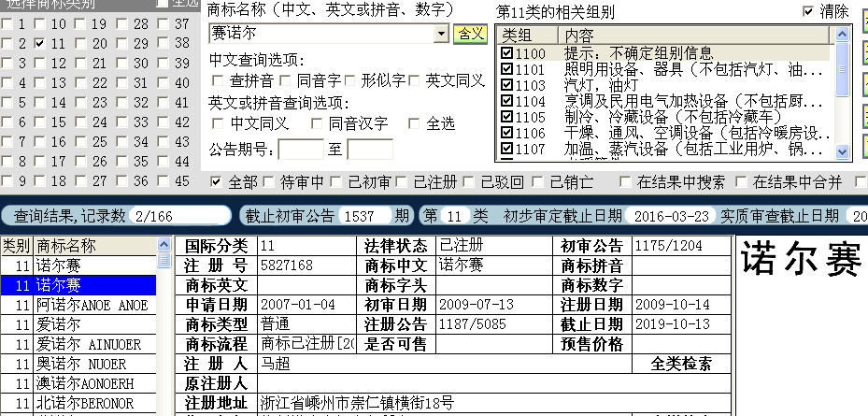Screen dimensions: 868x416
Task: Uncheck group 1100 in related groups list
Action: pyautogui.click(x=506, y=53)
